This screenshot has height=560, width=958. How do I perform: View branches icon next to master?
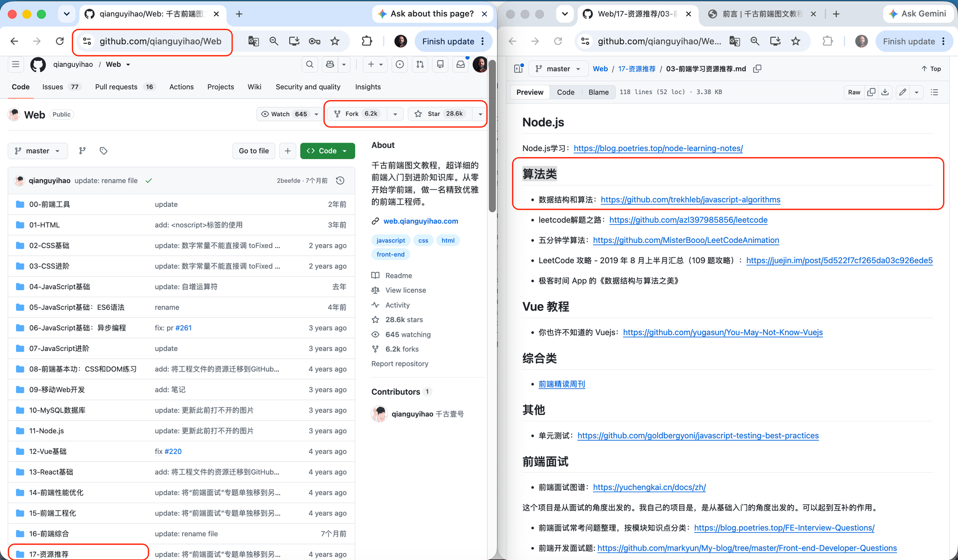(x=82, y=151)
